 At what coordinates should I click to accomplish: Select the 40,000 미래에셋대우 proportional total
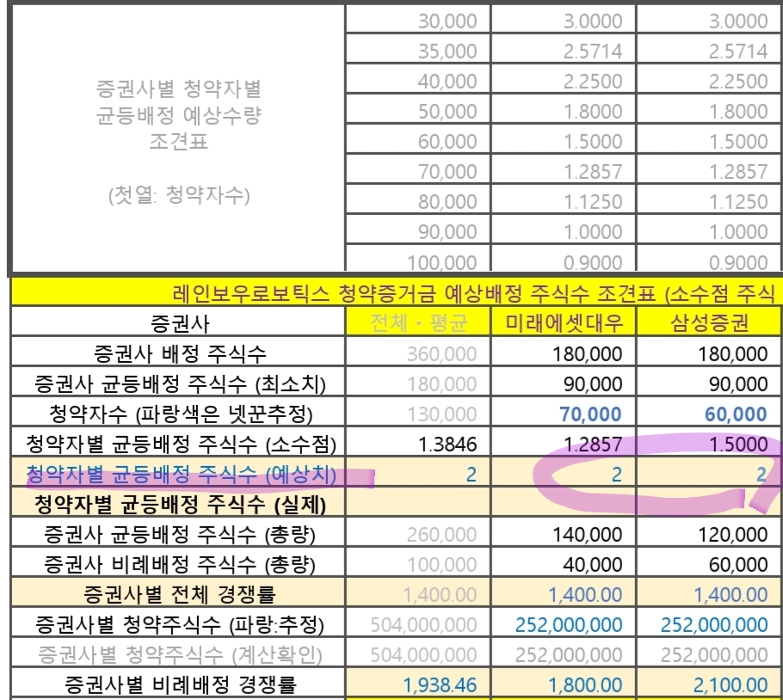coord(564,562)
